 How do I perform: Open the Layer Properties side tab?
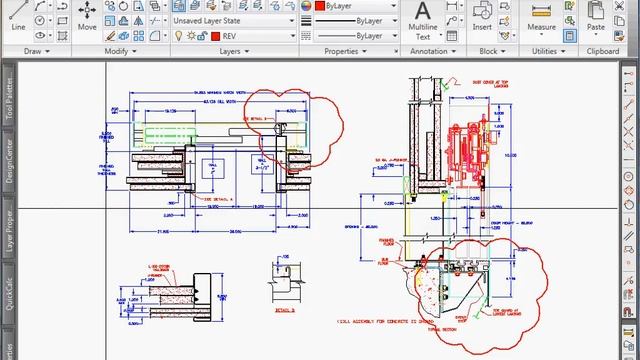pyautogui.click(x=9, y=229)
